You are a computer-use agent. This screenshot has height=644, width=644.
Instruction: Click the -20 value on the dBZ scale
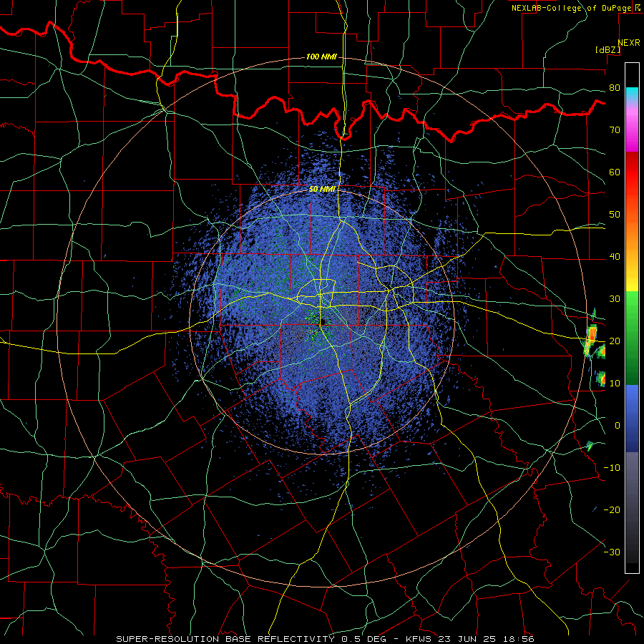click(x=612, y=509)
